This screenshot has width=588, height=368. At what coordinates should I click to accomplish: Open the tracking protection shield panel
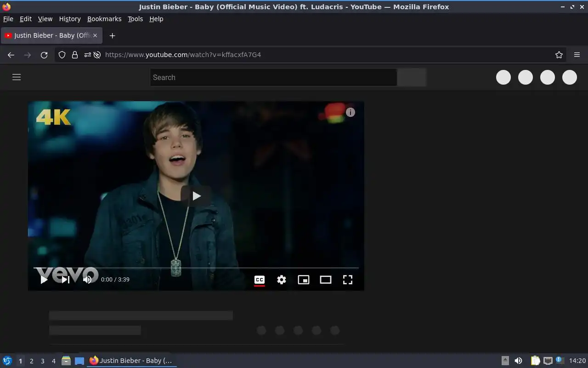point(62,55)
